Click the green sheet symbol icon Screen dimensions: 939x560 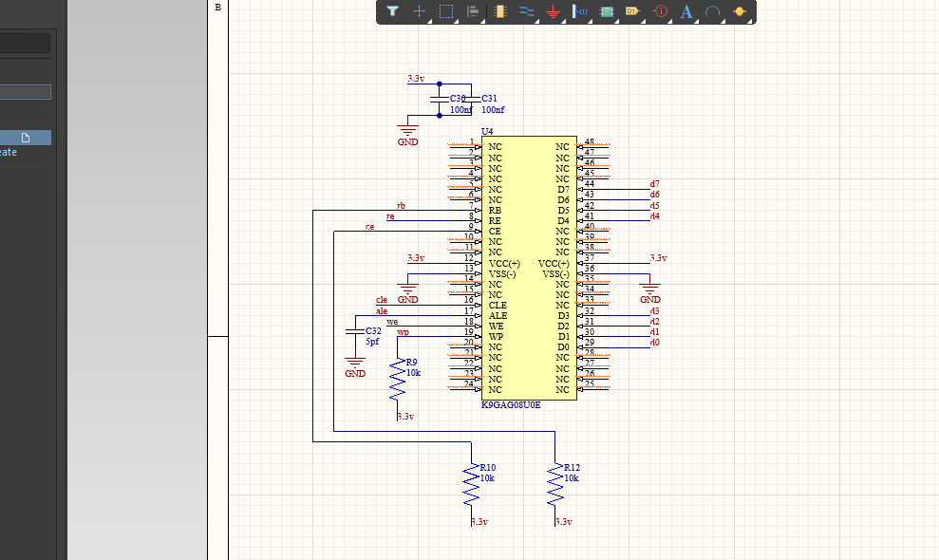pos(607,12)
